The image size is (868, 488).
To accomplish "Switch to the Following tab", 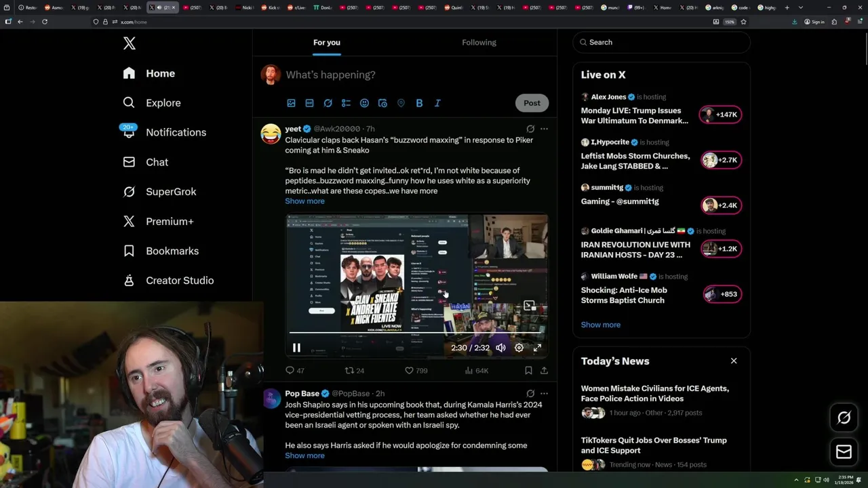I will click(479, 43).
